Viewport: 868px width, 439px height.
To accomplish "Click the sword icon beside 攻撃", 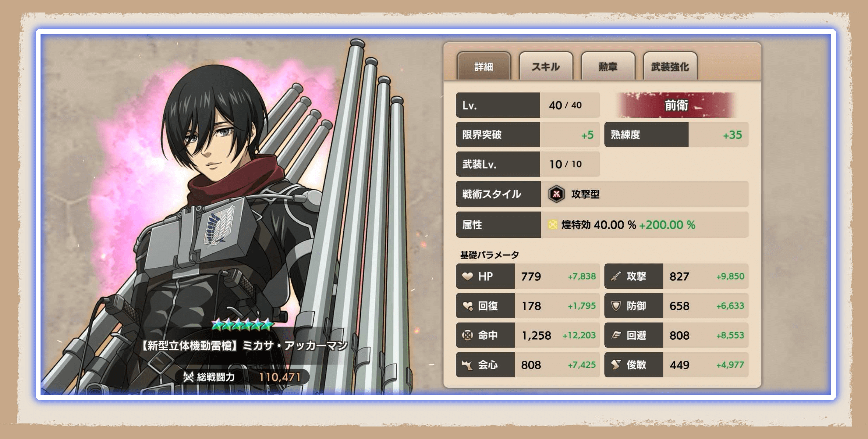I will click(x=616, y=276).
